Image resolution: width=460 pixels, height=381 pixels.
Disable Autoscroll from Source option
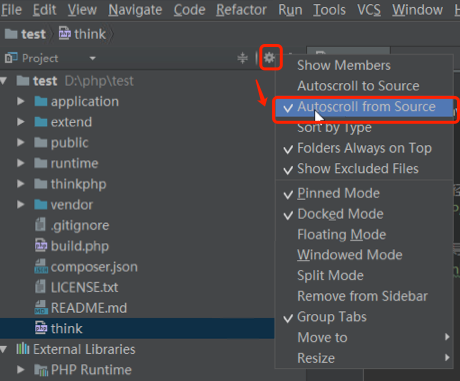click(364, 107)
